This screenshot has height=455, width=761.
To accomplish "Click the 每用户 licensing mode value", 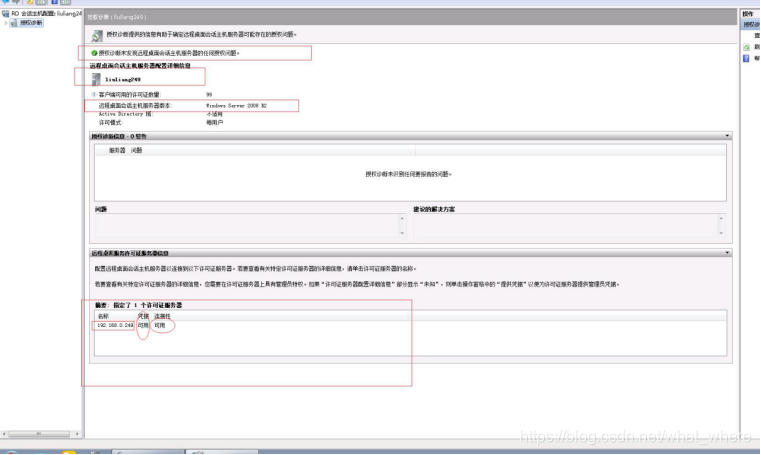I will pyautogui.click(x=215, y=123).
